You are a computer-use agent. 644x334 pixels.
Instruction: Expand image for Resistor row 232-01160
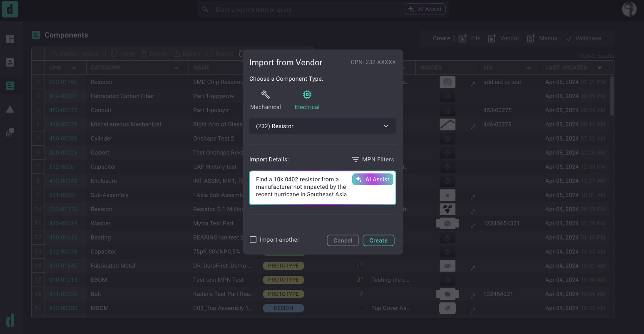[x=473, y=84]
